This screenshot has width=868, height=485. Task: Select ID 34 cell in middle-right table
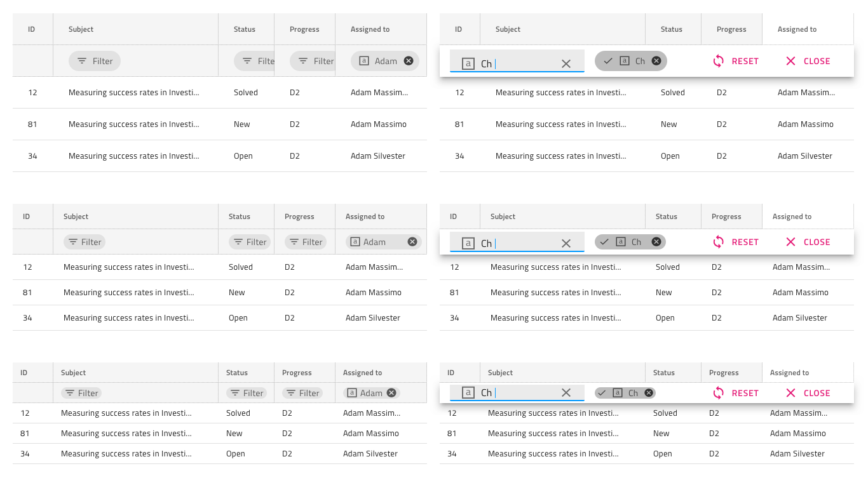[454, 318]
